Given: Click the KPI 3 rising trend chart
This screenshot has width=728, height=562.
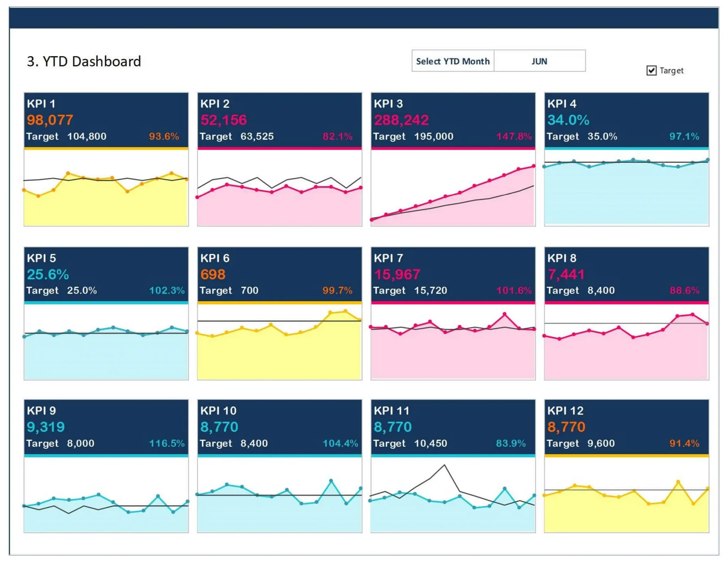Looking at the screenshot, I should [x=453, y=188].
